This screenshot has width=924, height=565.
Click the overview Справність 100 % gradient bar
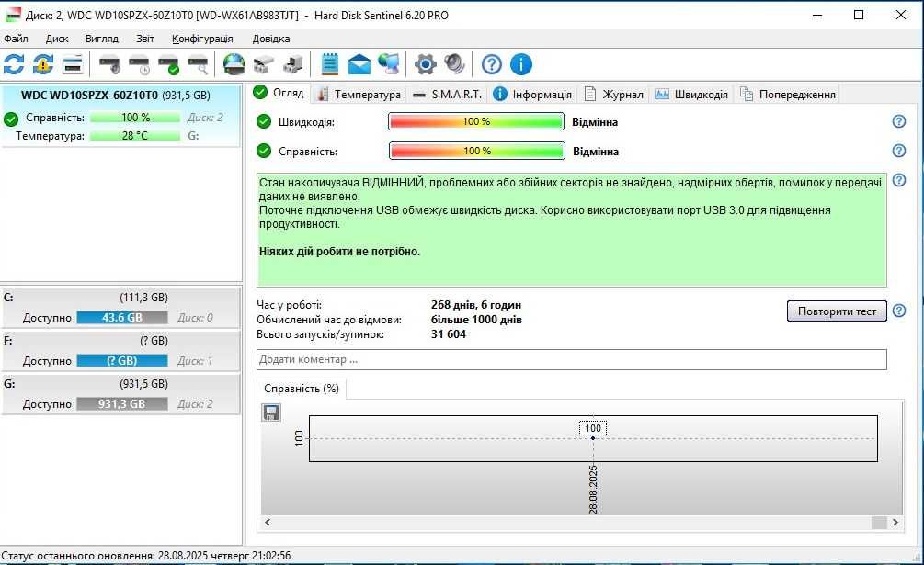[477, 151]
